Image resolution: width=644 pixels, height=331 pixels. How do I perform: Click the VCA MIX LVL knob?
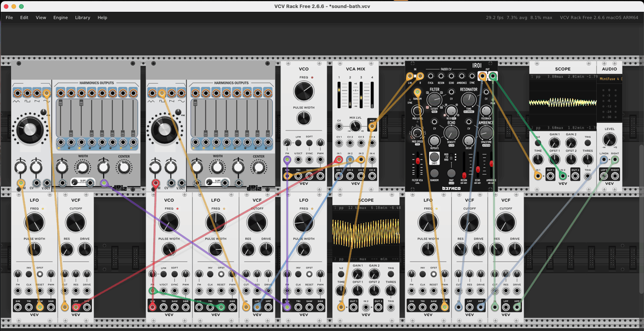(355, 126)
